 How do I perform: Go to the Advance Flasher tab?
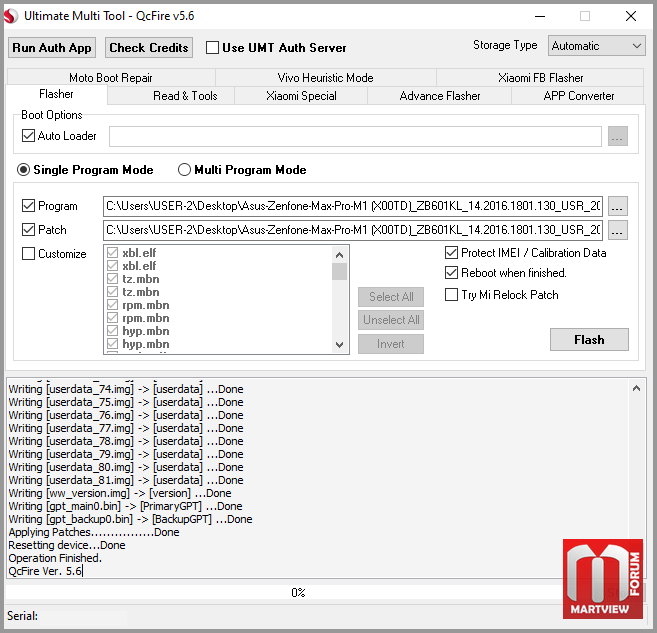pos(440,96)
